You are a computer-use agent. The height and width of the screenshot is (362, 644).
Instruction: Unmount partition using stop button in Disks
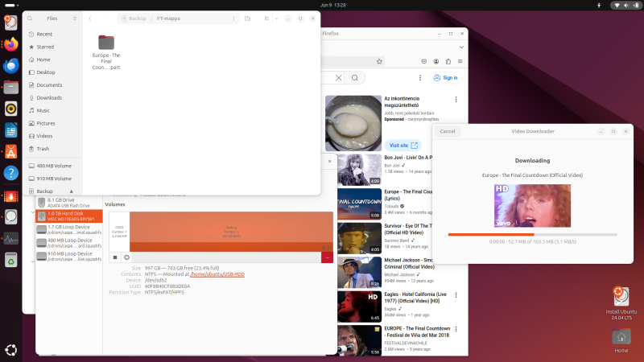[x=115, y=257]
